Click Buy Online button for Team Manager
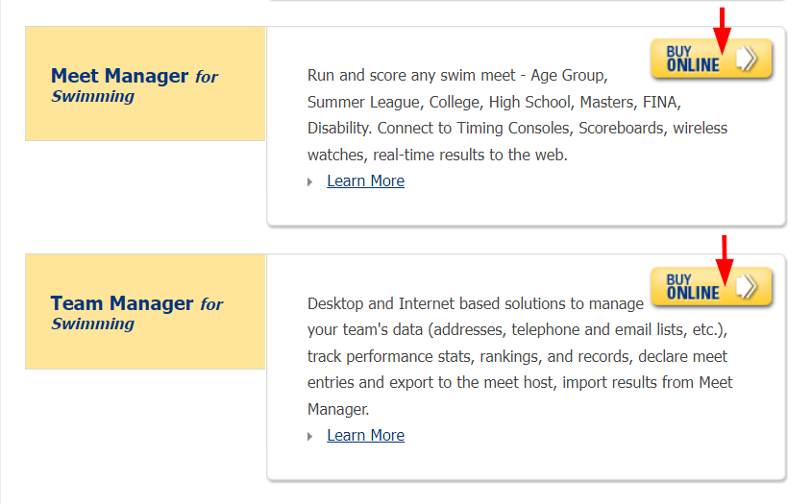Image resolution: width=812 pixels, height=504 pixels. [711, 287]
